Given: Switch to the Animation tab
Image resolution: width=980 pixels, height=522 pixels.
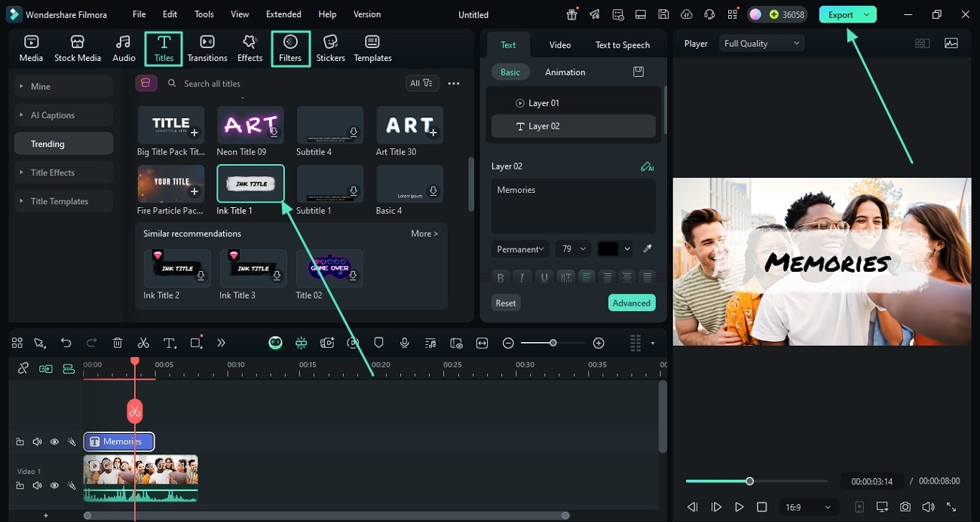Looking at the screenshot, I should pyautogui.click(x=565, y=72).
